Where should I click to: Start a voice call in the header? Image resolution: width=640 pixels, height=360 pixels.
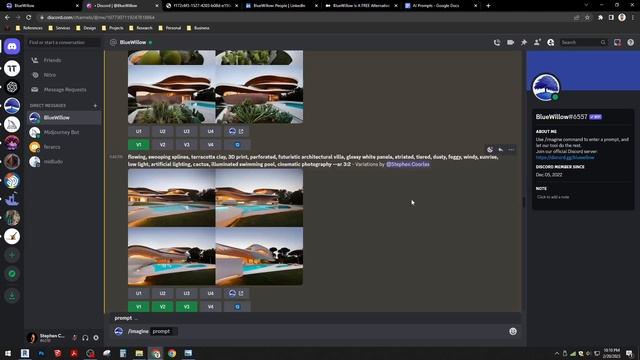pos(497,42)
